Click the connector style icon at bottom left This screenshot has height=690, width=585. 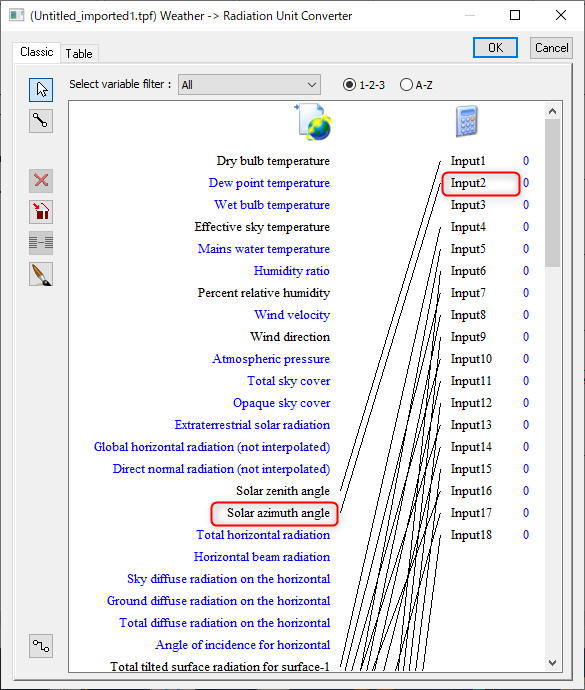[x=41, y=646]
